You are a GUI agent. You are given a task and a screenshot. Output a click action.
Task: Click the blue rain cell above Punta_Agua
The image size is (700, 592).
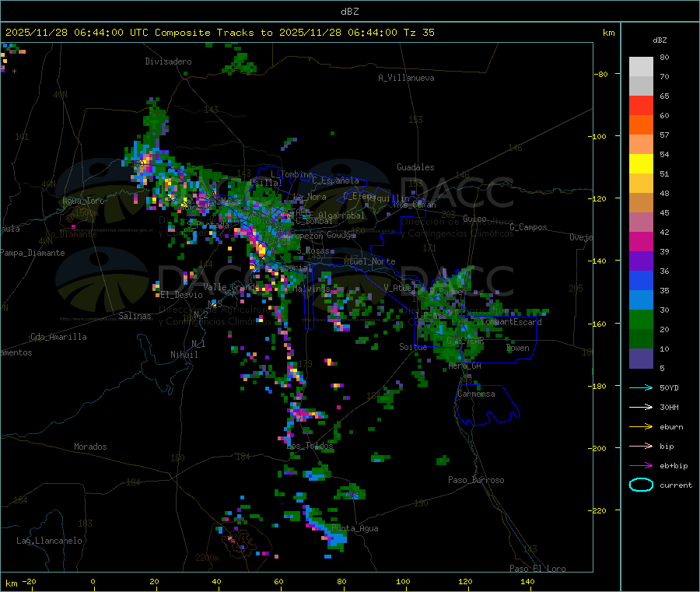(326, 529)
